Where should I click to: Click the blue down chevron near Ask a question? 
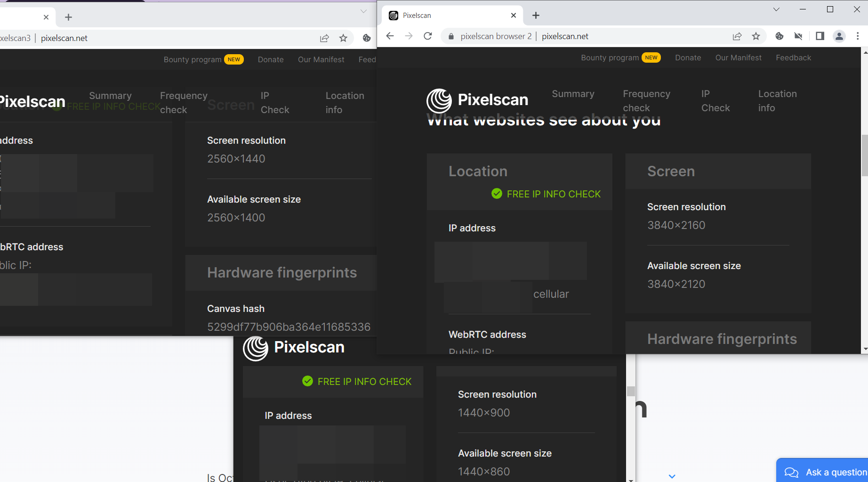(672, 476)
